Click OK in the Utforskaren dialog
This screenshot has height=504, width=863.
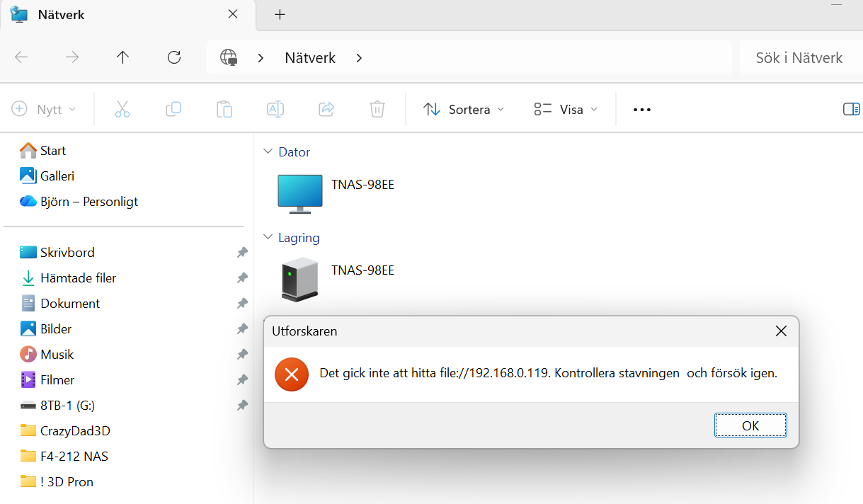point(750,425)
